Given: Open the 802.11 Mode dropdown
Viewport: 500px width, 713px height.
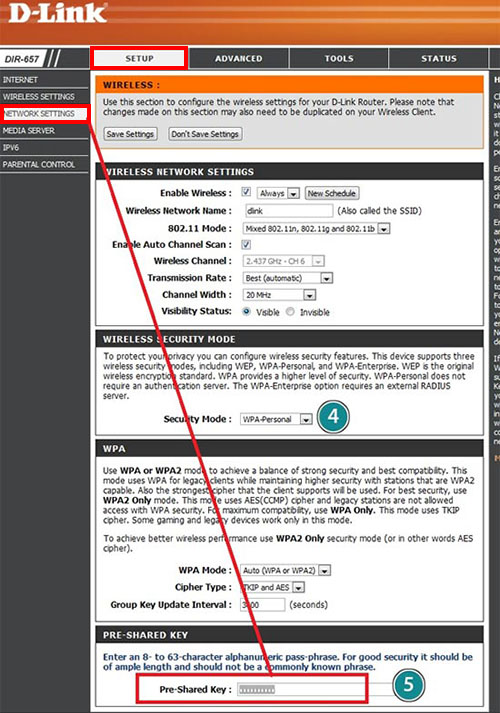Looking at the screenshot, I should click(x=316, y=229).
